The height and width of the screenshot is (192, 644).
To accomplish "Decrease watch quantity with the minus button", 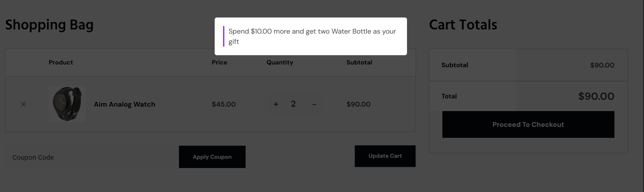I will pyautogui.click(x=314, y=104).
